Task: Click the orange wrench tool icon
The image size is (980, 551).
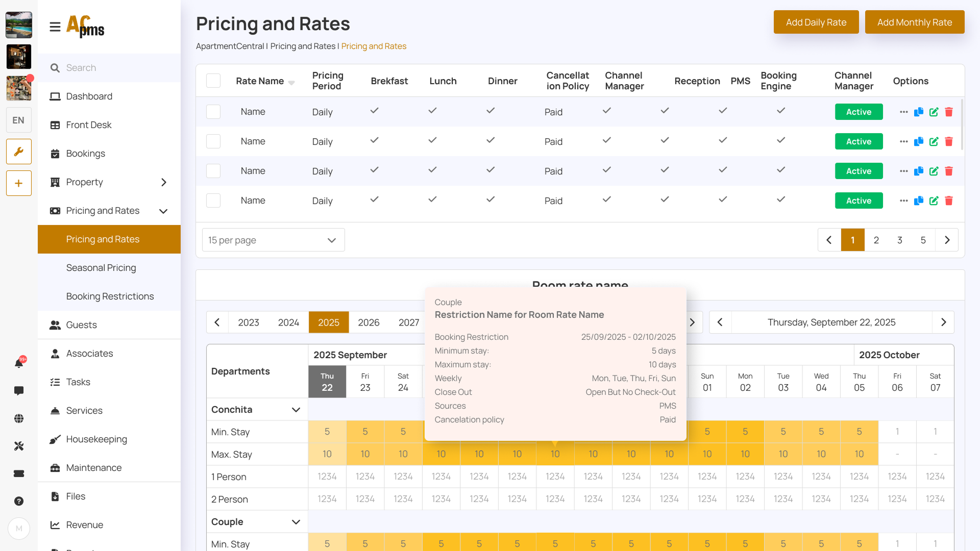Action: pyautogui.click(x=19, y=152)
